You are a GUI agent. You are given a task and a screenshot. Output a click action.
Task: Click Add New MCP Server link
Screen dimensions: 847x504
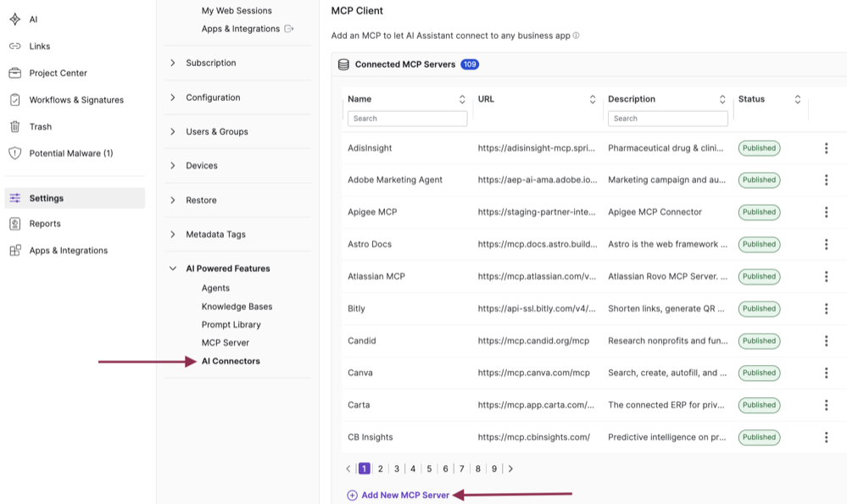[405, 495]
